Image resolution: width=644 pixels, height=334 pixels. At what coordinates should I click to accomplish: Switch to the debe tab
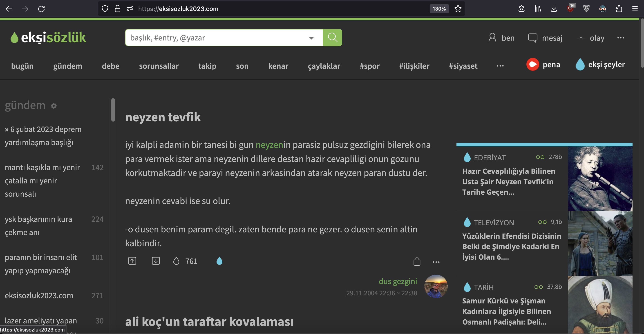click(110, 66)
